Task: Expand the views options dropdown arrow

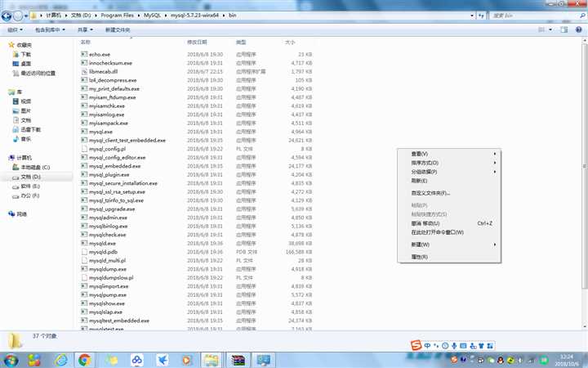Action: tap(550, 29)
